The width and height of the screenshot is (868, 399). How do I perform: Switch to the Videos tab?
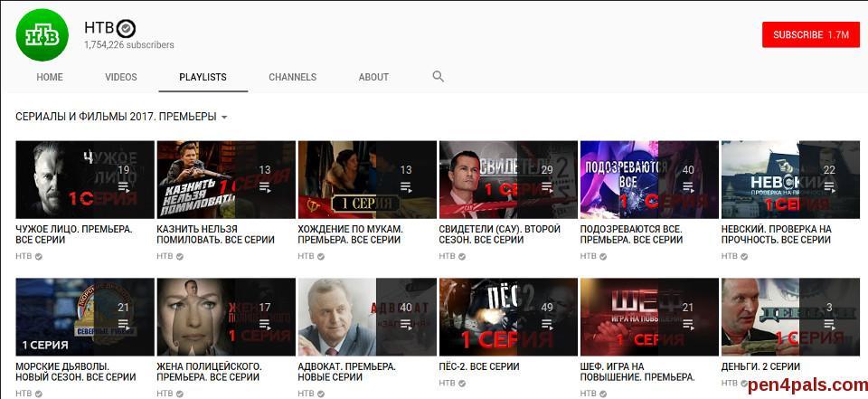[x=120, y=77]
